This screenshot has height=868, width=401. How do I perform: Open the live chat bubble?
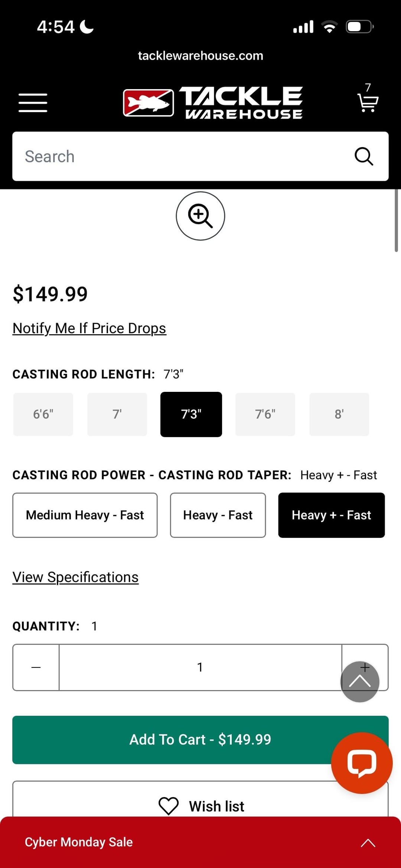[x=361, y=763]
